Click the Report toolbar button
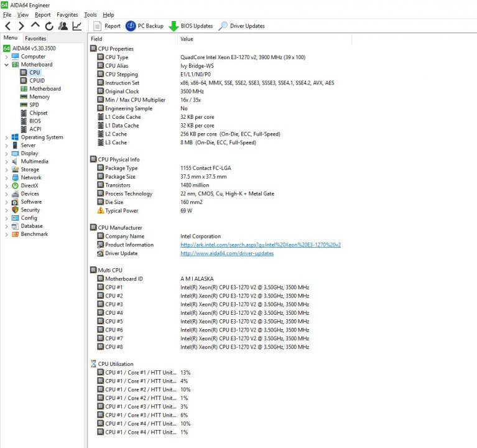This screenshot has width=477, height=448. (x=107, y=26)
